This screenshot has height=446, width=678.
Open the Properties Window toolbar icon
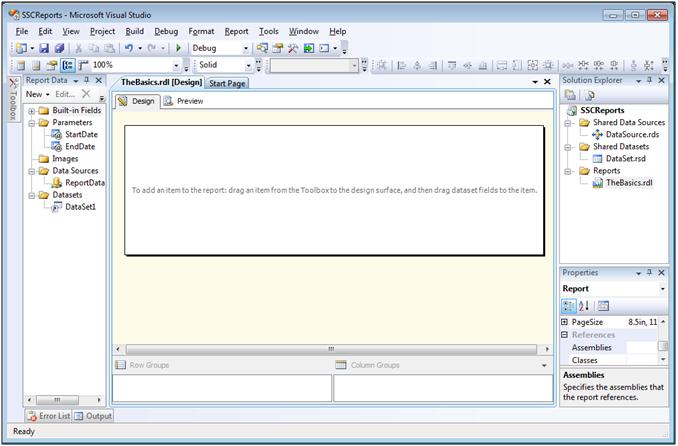click(278, 48)
